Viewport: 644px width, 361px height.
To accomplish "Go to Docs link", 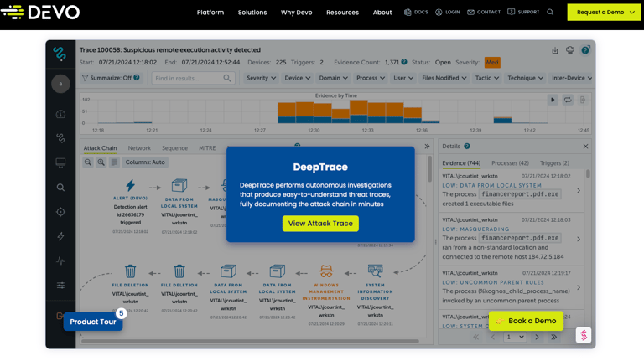I will tap(416, 13).
